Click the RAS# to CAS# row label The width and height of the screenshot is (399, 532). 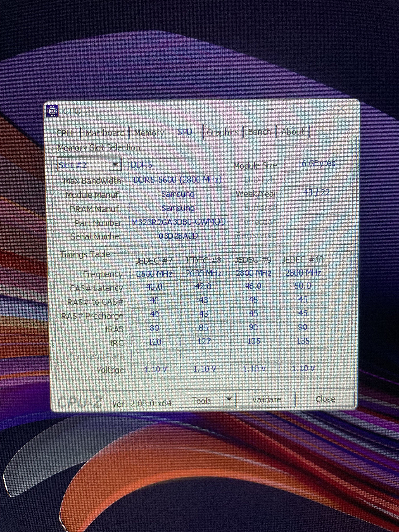[x=95, y=302]
